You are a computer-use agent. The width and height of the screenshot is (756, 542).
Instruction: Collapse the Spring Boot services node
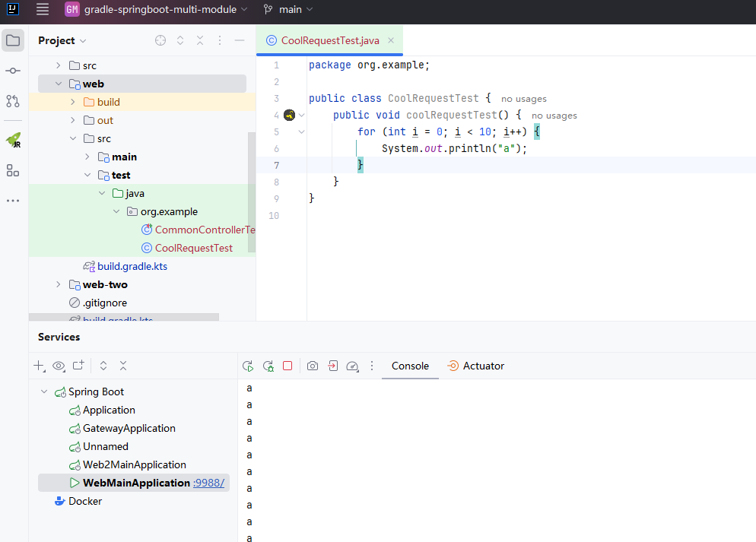(x=43, y=391)
